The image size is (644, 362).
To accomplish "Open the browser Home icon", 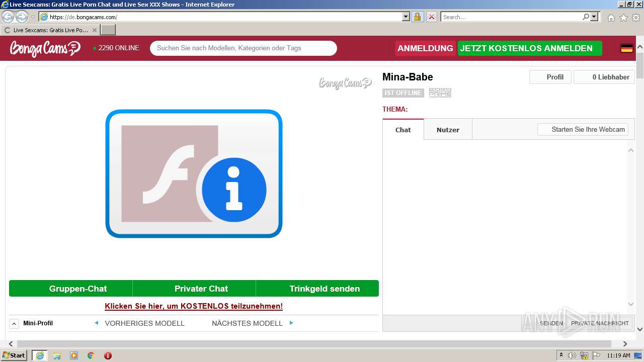I will (611, 18).
